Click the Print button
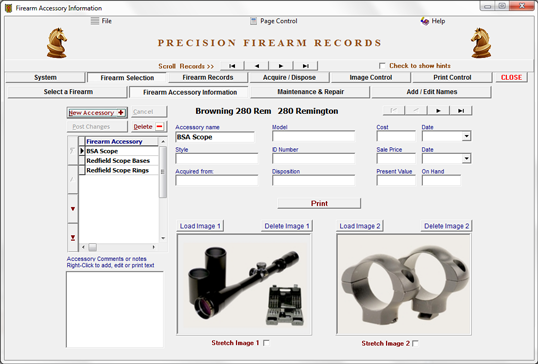The width and height of the screenshot is (538, 364). click(x=319, y=203)
